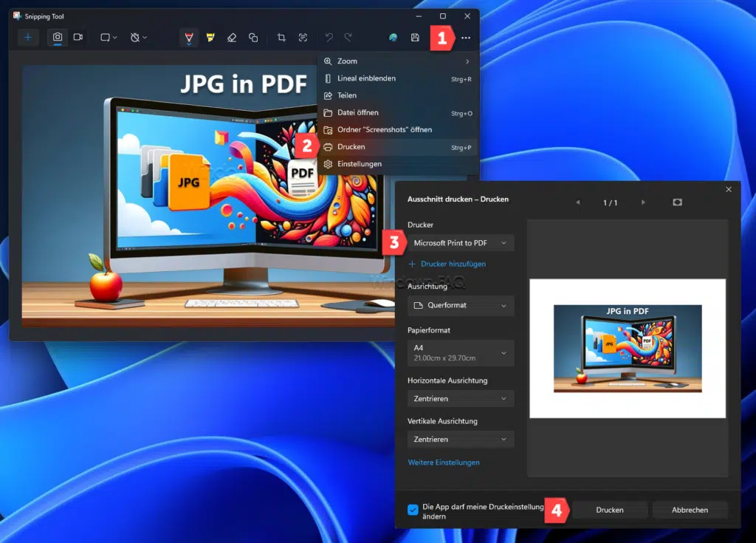Open the shapes annotation tool
This screenshot has height=543, width=756.
[253, 37]
